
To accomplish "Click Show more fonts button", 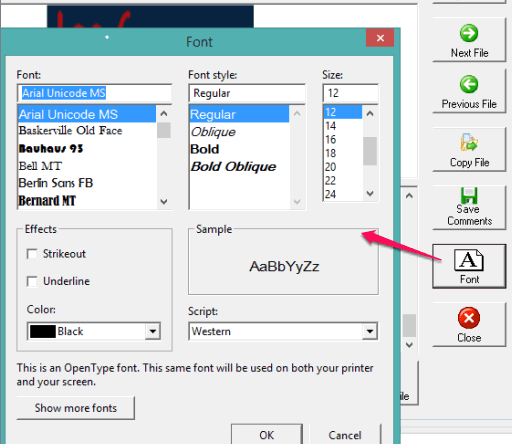I will pyautogui.click(x=76, y=408).
